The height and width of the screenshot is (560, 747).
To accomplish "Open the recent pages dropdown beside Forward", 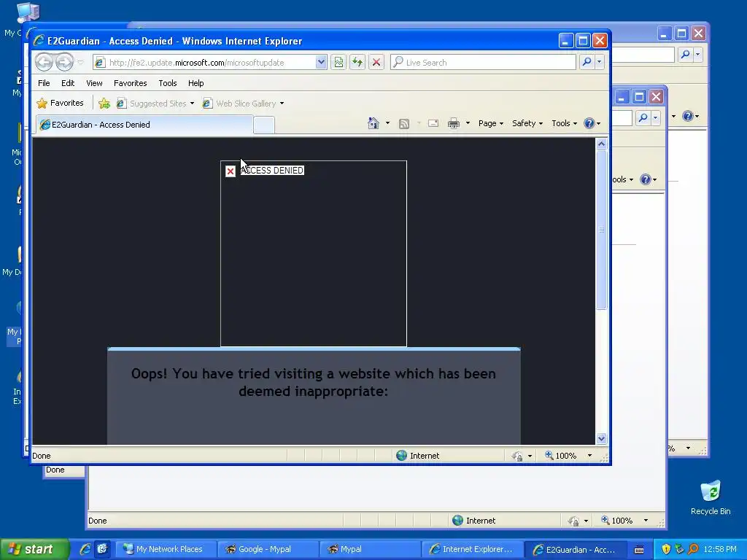I will coord(80,63).
